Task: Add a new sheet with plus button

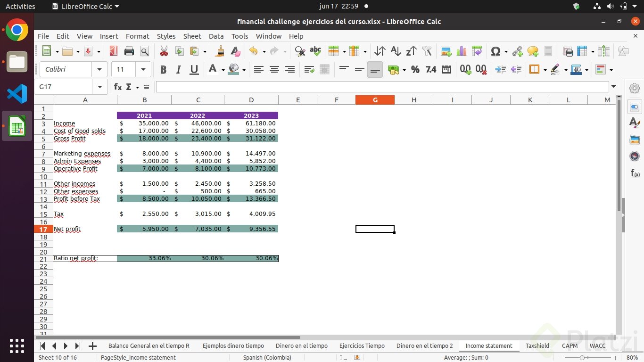Action: point(92,346)
